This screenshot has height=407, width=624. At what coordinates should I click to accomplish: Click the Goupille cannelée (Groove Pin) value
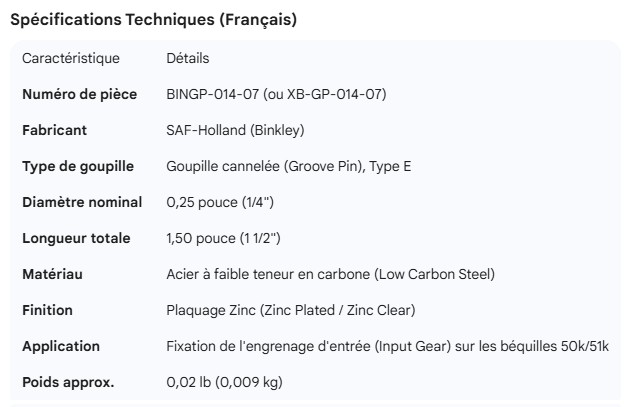[288, 166]
